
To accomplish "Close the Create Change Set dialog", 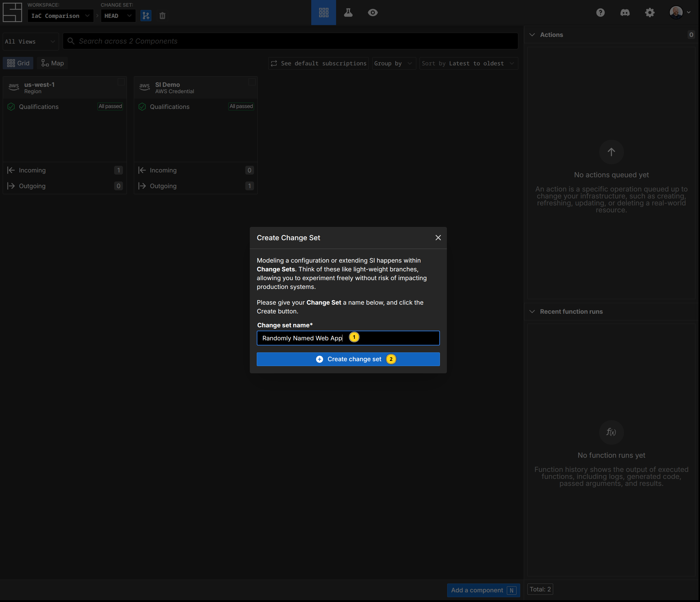I will [438, 238].
